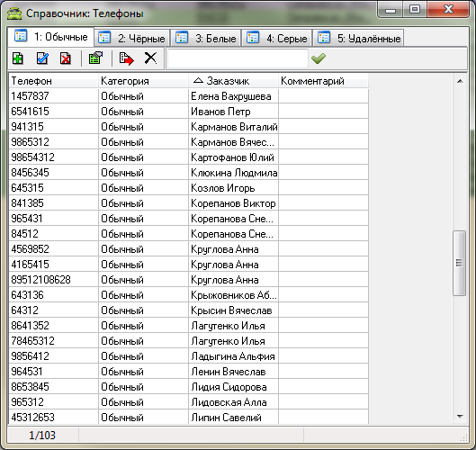Viewport: 476px width, 450px height.
Task: Open the properties icon in the toolbar
Action: pos(95,58)
